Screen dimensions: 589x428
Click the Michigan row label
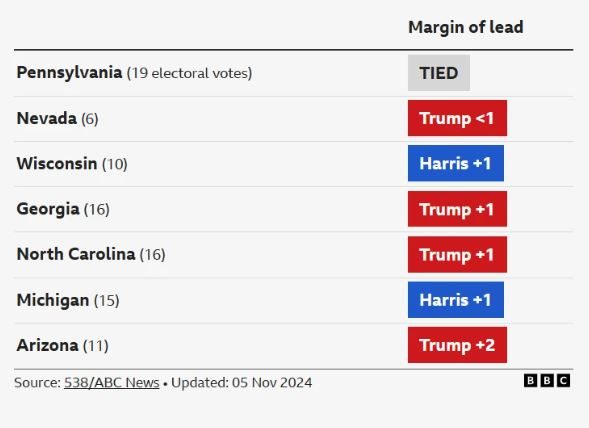68,300
